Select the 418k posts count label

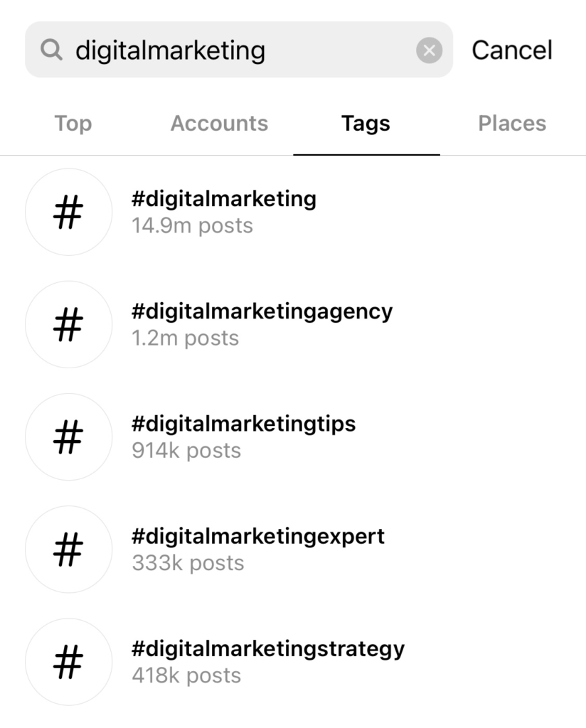point(186,675)
